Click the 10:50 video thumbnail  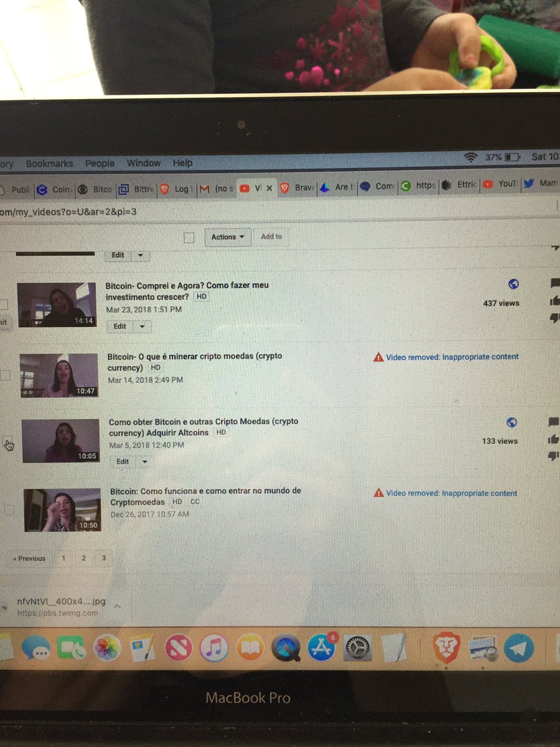coord(62,510)
